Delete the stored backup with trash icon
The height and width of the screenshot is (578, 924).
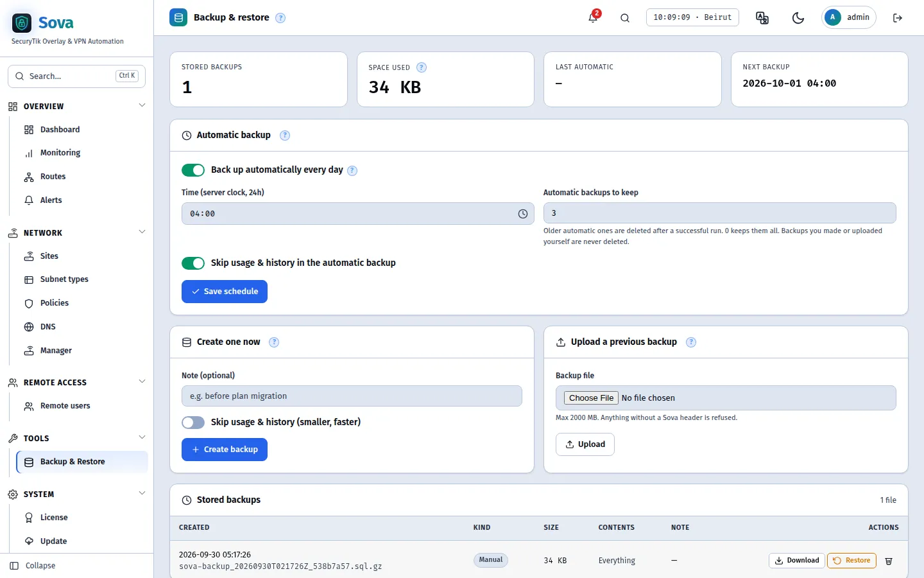[889, 561]
